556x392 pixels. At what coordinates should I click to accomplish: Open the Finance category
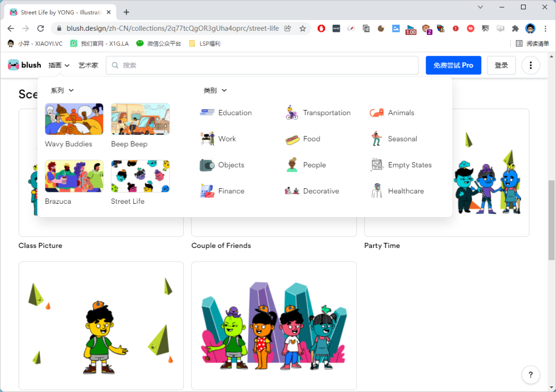tap(222, 191)
